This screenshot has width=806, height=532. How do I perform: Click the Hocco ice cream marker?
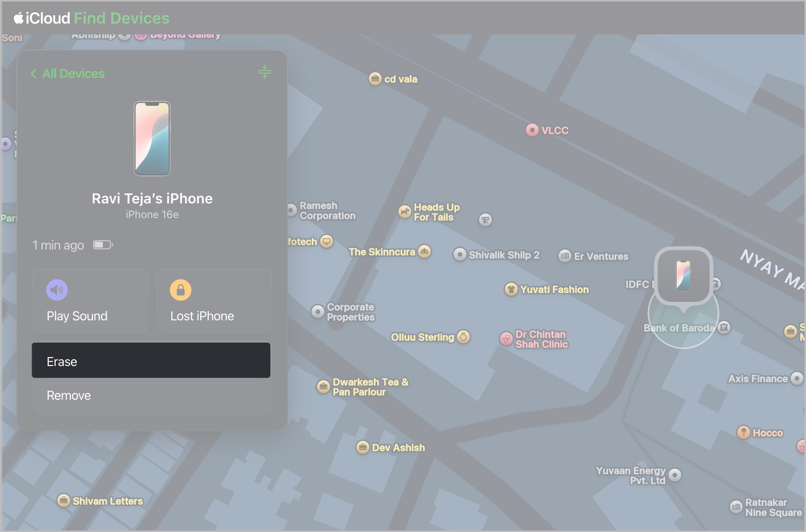tap(744, 432)
